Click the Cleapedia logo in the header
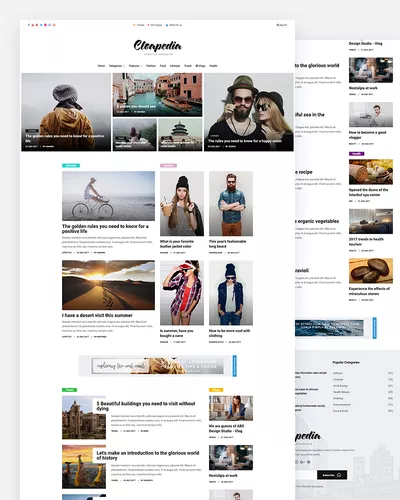This screenshot has height=500, width=400. click(157, 47)
